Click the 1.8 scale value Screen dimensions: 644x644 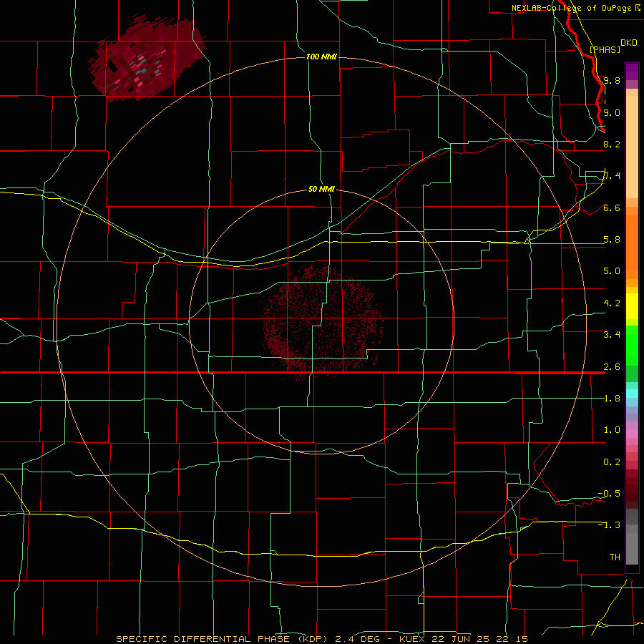pyautogui.click(x=612, y=399)
